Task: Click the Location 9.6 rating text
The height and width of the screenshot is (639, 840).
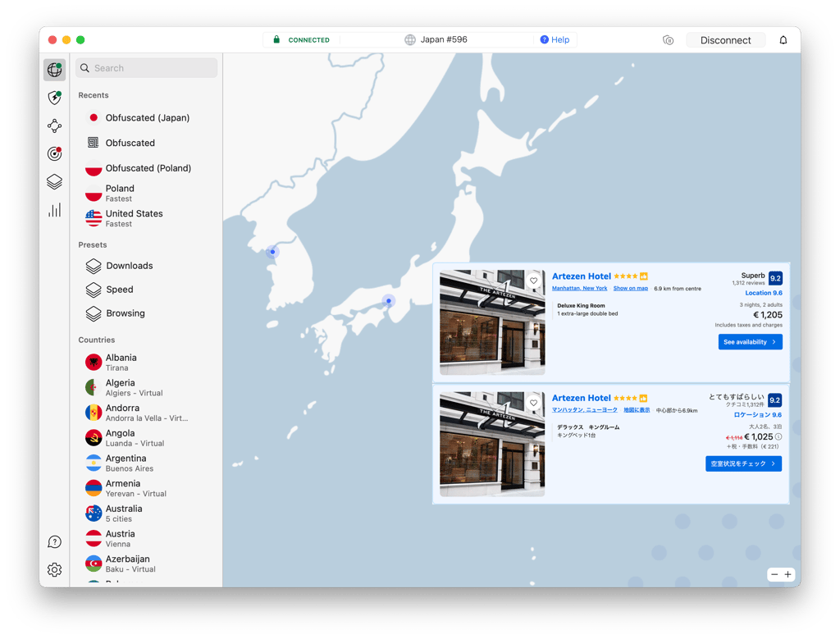Action: 764,293
